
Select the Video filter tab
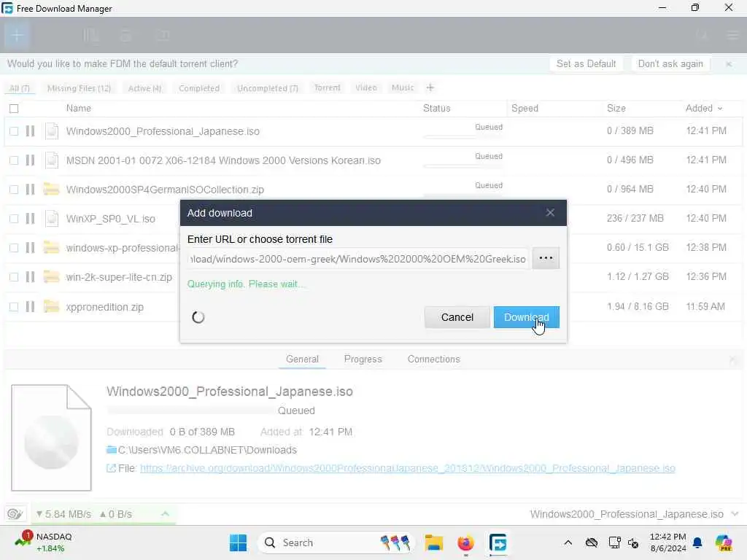tap(366, 88)
